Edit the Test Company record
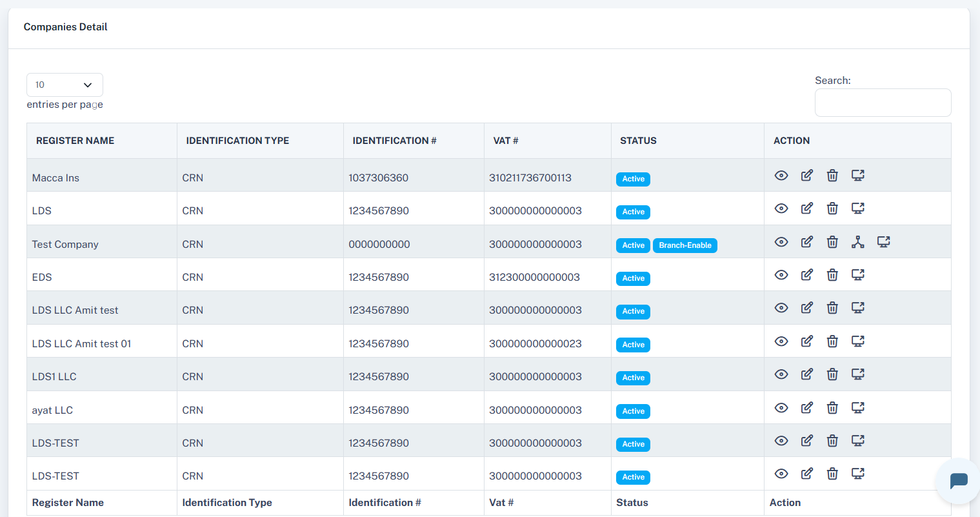The height and width of the screenshot is (517, 980). click(x=806, y=242)
